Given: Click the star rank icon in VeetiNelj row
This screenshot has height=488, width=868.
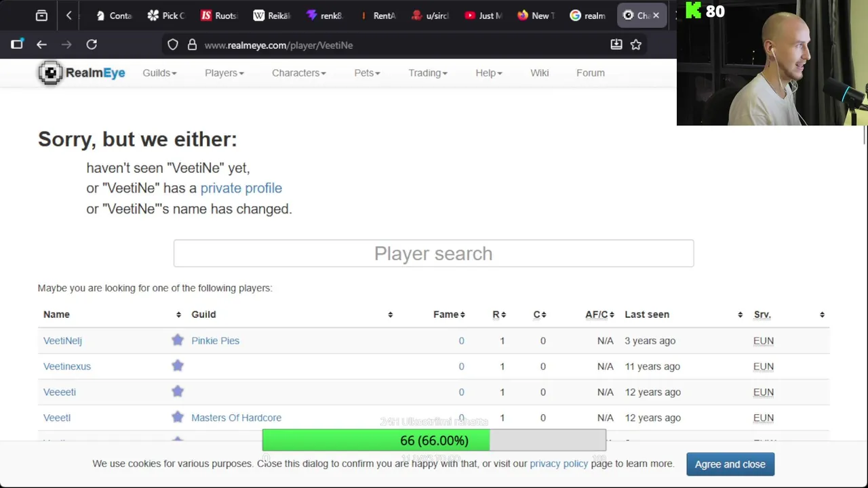Looking at the screenshot, I should (x=177, y=340).
